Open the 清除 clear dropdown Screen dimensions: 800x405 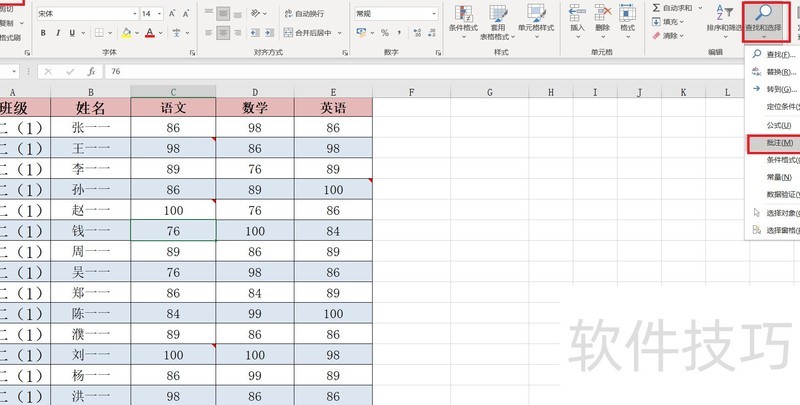668,36
